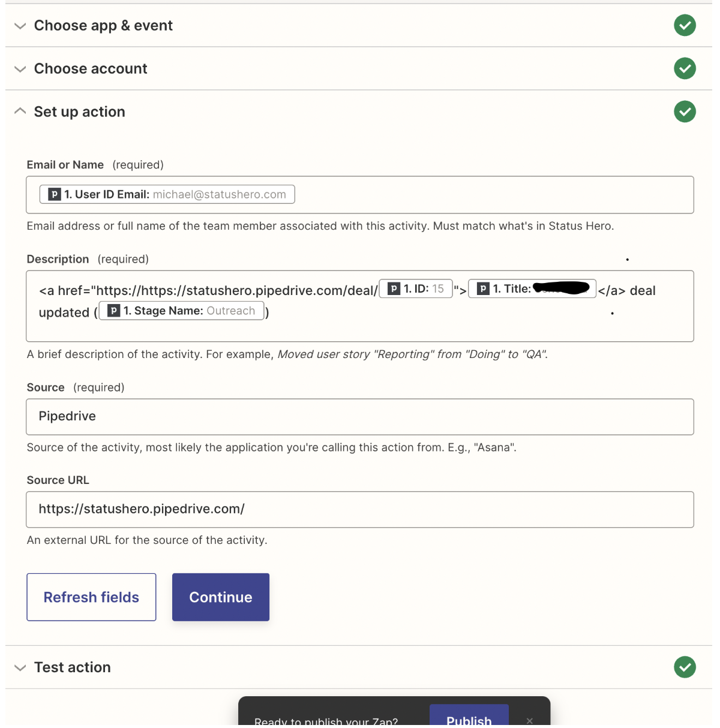The width and height of the screenshot is (720, 728).
Task: Click Pipedrive icon in Title pill
Action: [483, 288]
